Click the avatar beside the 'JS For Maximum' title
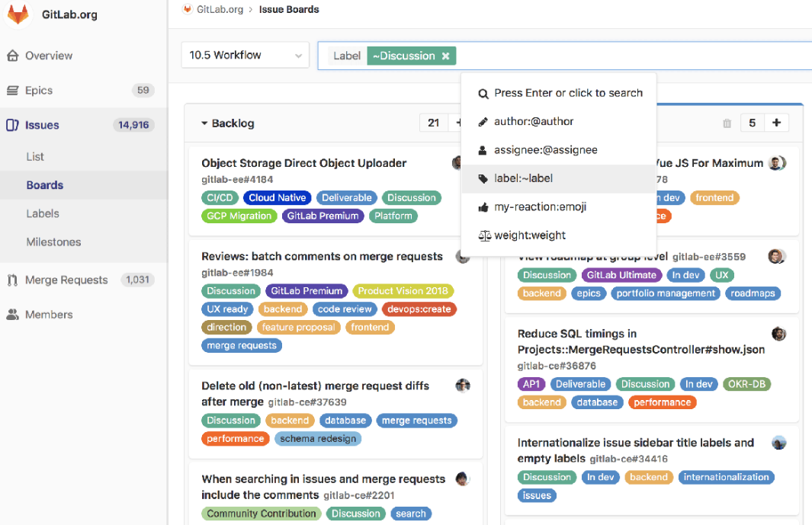Viewport: 812px width, 525px height. (777, 163)
